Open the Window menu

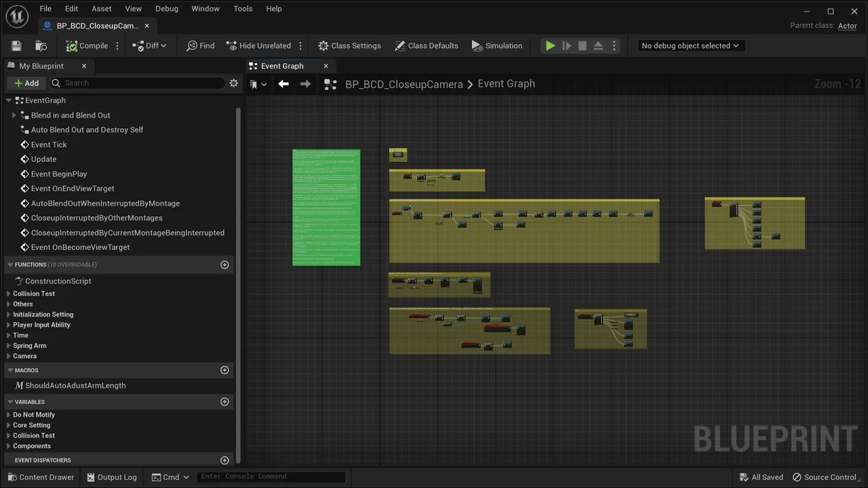point(205,9)
